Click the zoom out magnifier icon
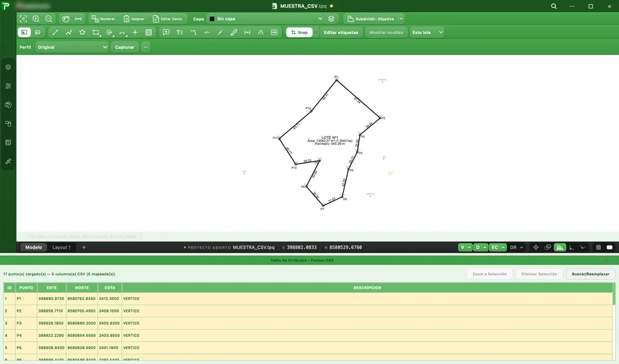This screenshot has height=364, width=619. click(48, 19)
